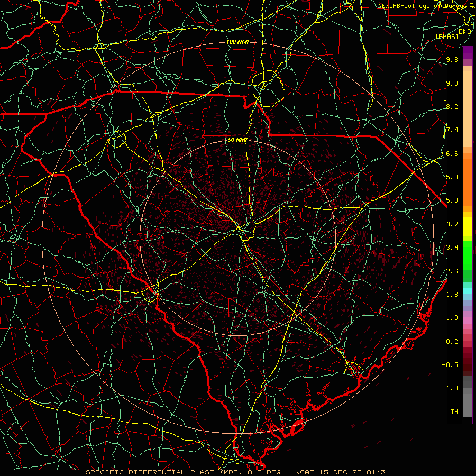Click the 3.4 legend scale value

point(452,247)
